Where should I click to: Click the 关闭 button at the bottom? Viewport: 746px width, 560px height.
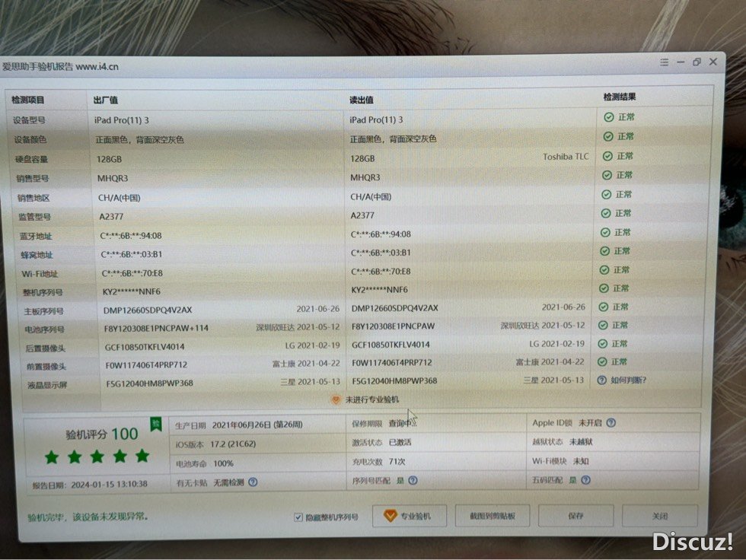click(x=660, y=516)
